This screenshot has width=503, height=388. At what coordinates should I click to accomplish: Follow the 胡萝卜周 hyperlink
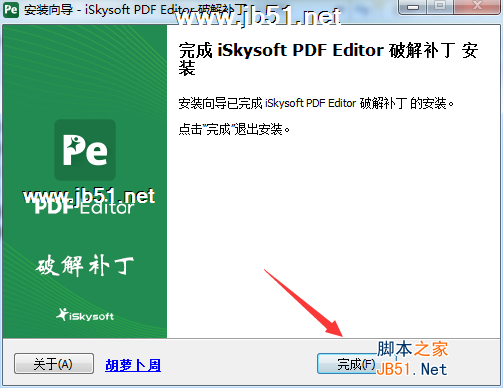[133, 365]
